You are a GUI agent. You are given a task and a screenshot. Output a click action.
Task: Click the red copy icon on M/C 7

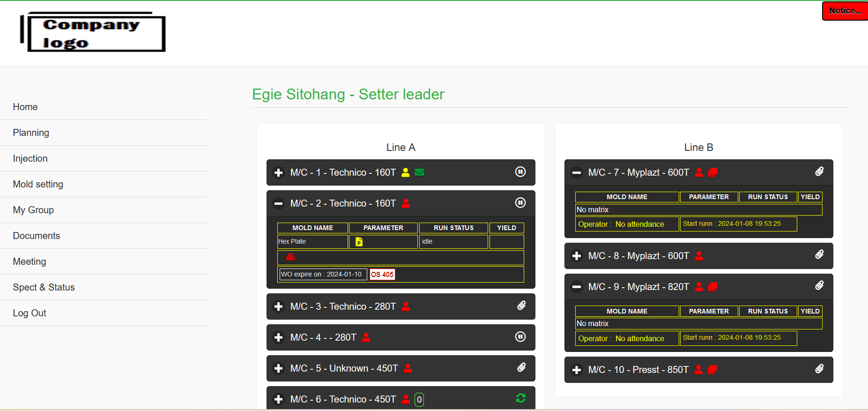(712, 172)
